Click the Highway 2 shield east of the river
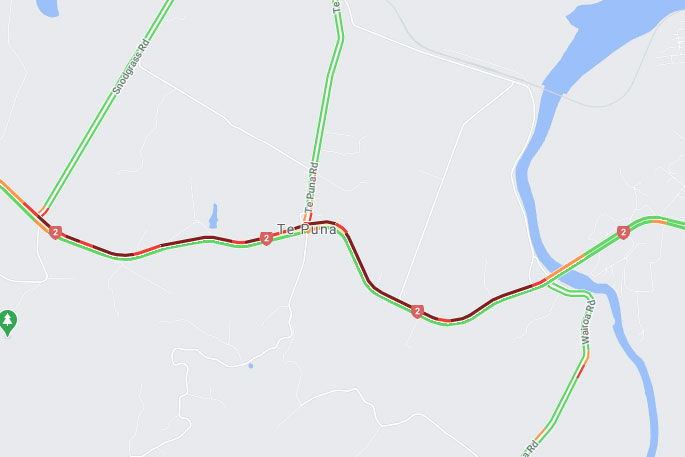685x457 pixels. [623, 232]
